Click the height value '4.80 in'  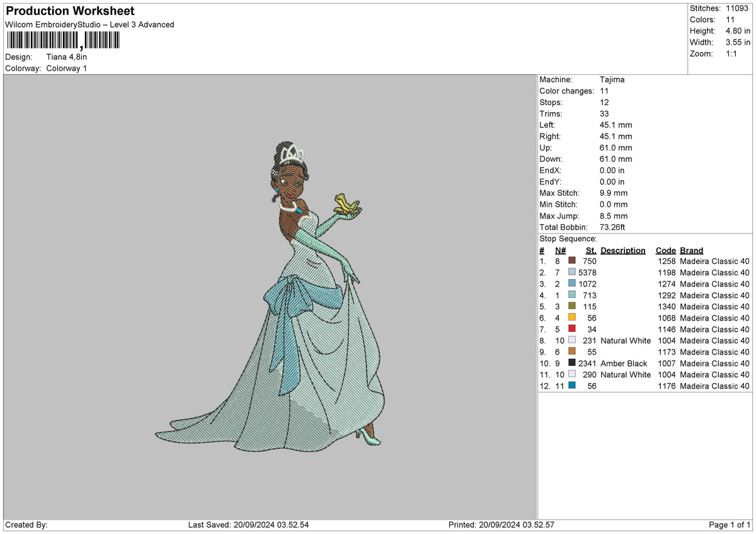point(738,31)
